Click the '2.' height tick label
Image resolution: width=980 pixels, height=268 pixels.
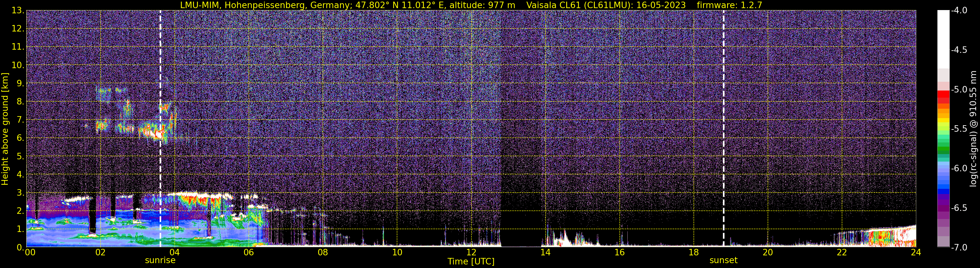click(x=20, y=211)
